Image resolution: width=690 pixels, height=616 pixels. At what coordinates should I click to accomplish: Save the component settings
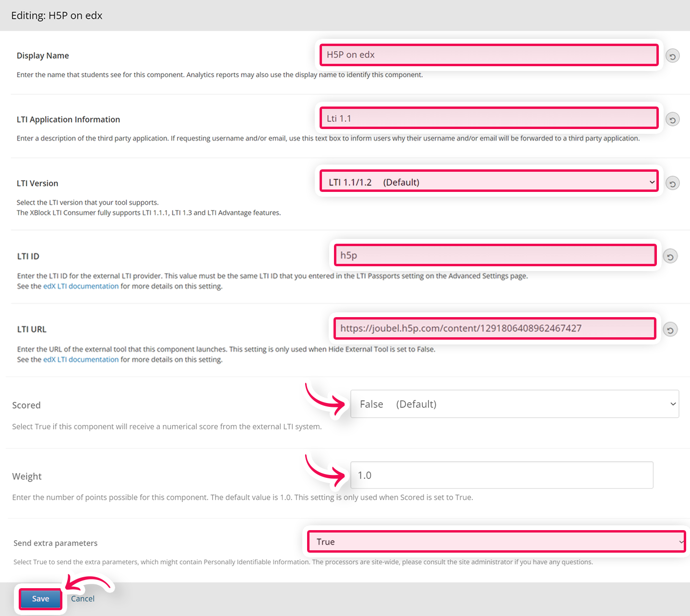click(40, 599)
